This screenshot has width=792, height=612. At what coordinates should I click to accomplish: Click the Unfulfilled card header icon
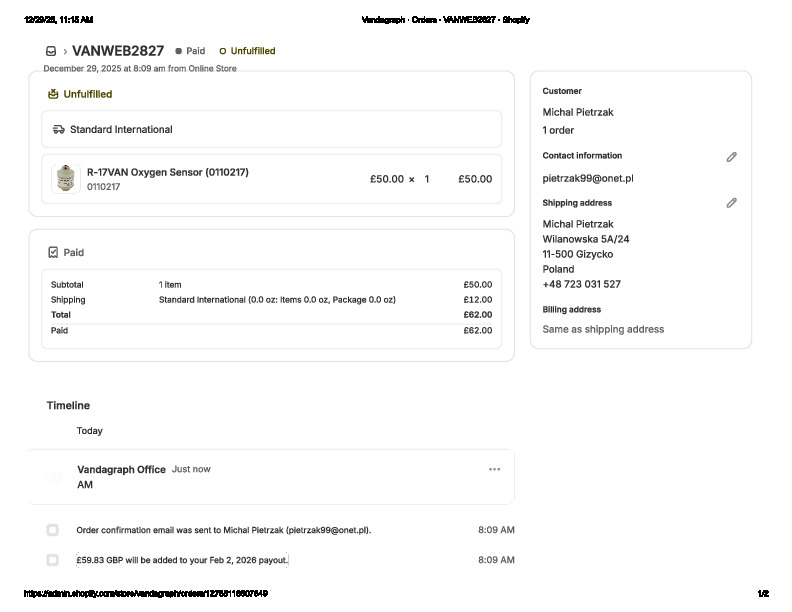[x=53, y=94]
